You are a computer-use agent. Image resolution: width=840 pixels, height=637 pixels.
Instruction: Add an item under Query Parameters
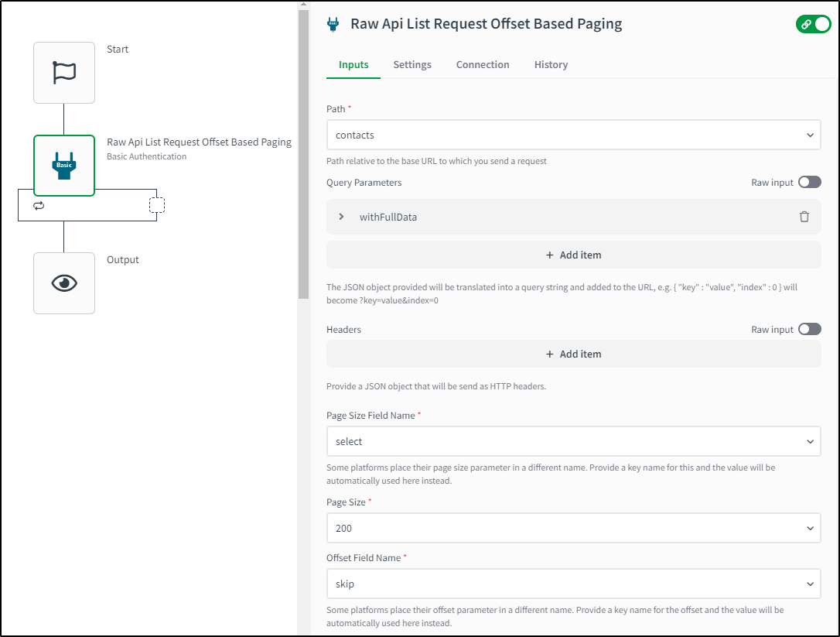pos(573,255)
